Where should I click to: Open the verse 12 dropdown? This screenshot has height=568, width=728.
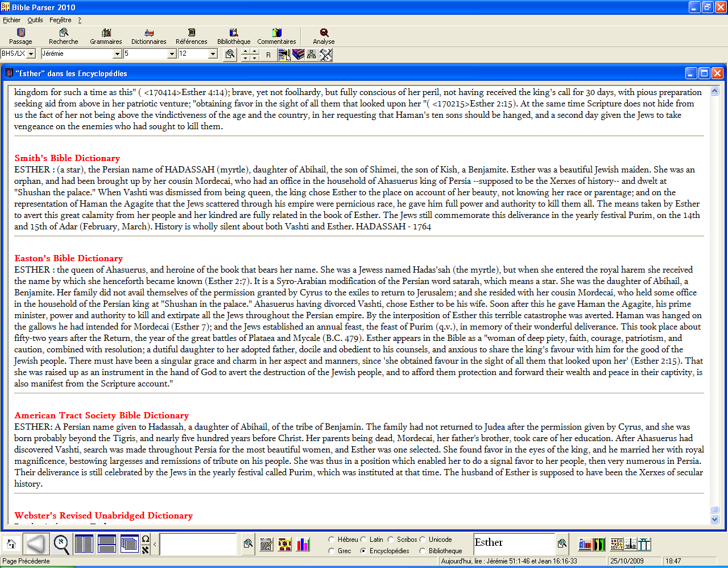tap(213, 54)
